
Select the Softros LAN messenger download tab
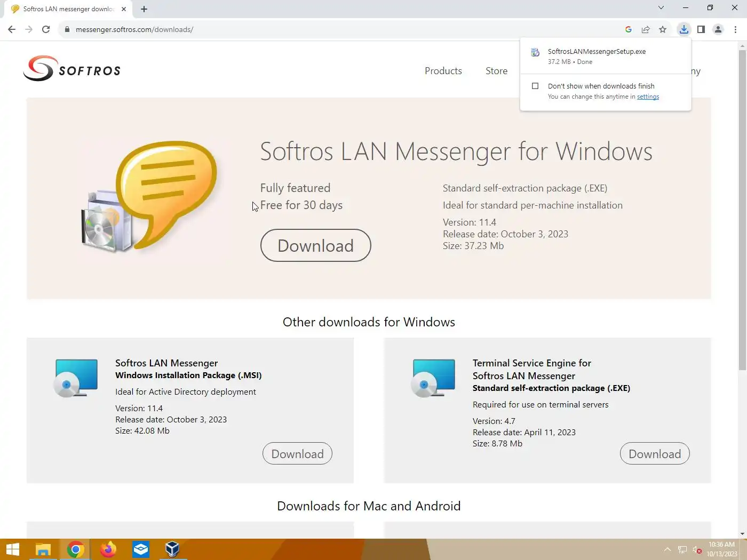click(x=68, y=9)
